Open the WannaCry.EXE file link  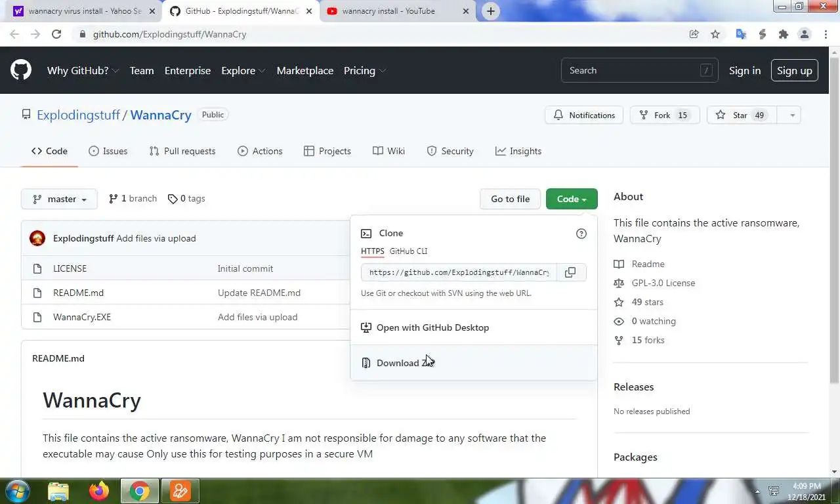click(82, 317)
